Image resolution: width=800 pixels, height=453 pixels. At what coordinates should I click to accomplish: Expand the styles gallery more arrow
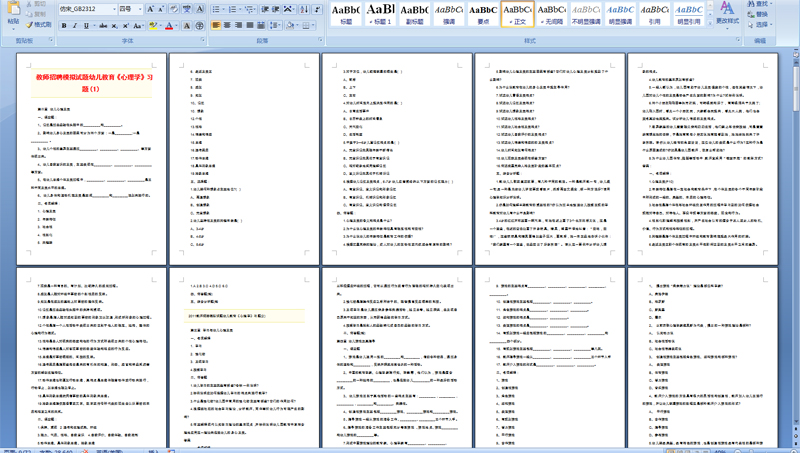[710, 23]
